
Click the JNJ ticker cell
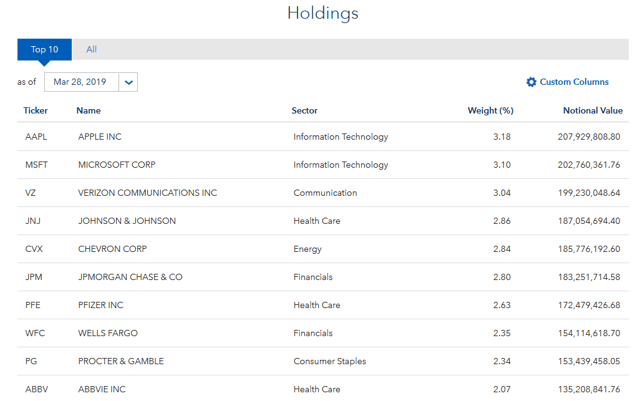33,221
